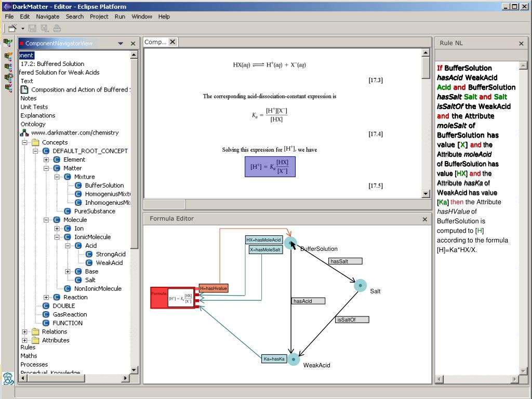Expand the Ion concept node
532x399 pixels.
pos(57,229)
